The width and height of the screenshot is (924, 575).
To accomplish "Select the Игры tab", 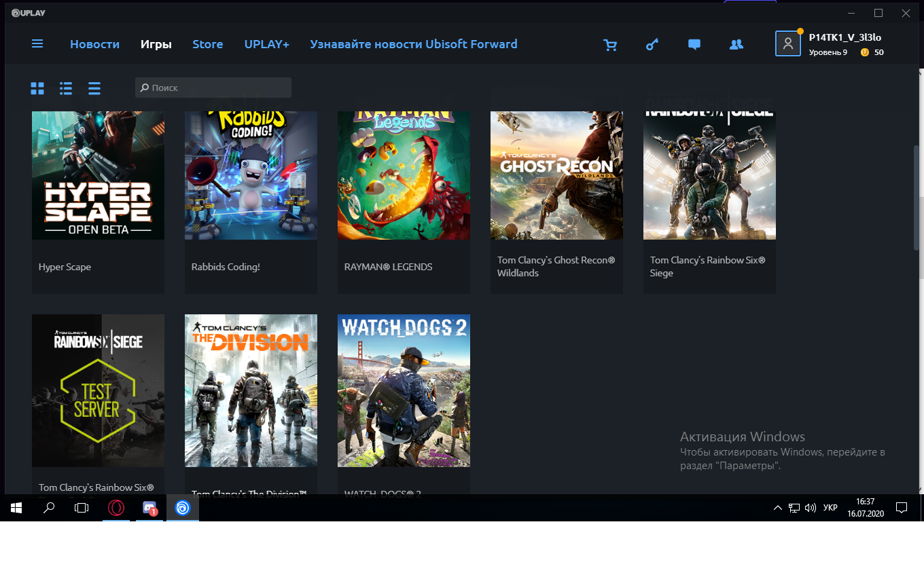I will 156,44.
